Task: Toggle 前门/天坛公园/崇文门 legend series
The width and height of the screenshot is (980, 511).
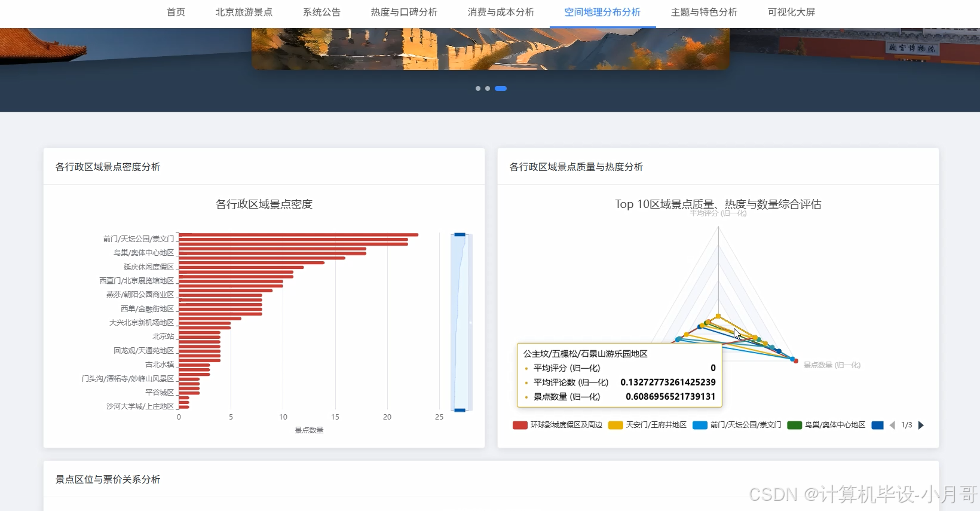Action: click(737, 425)
